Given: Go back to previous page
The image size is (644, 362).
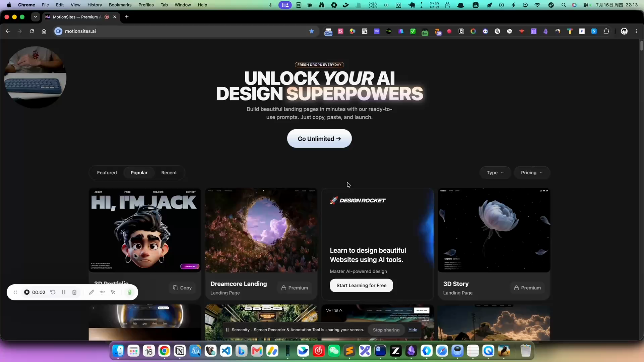Looking at the screenshot, I should pos(8,31).
